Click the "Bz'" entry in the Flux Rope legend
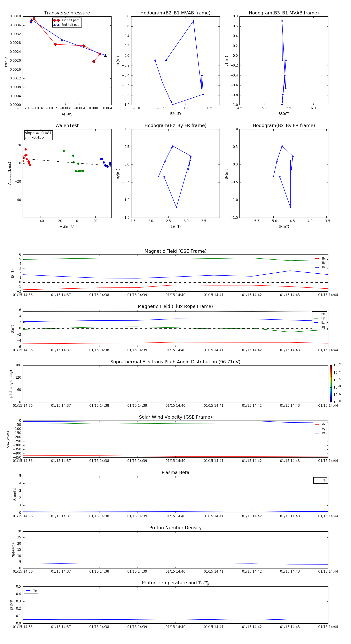Image resolution: width=351 pixels, height=644 pixels. coord(320,323)
